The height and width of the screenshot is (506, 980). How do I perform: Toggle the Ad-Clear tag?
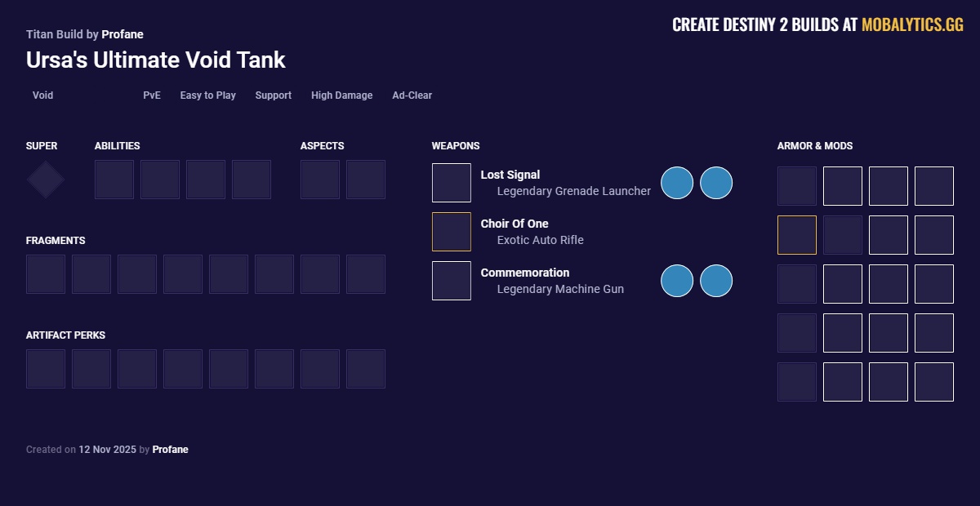[x=412, y=95]
